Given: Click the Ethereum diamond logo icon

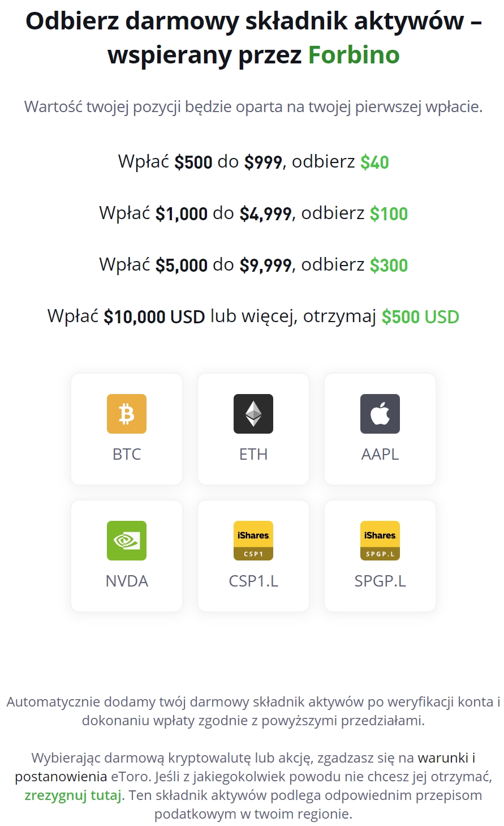Looking at the screenshot, I should tap(253, 414).
